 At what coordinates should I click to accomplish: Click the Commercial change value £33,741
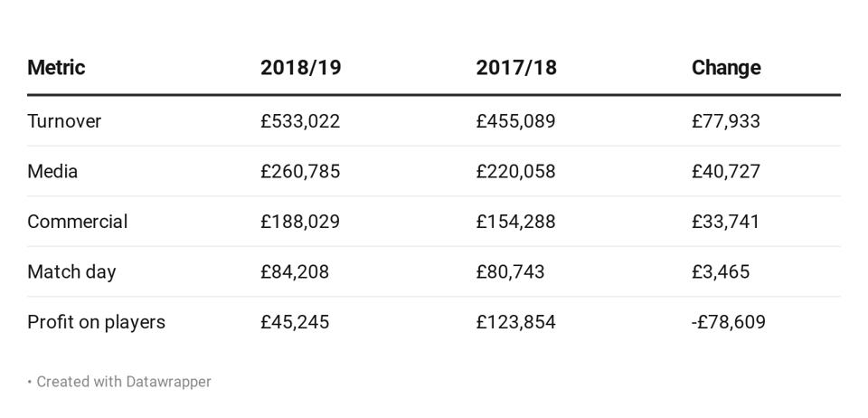point(726,222)
